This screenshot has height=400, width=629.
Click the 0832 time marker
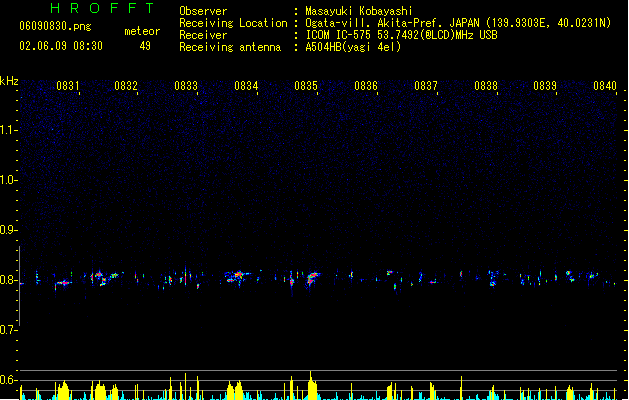coord(126,86)
